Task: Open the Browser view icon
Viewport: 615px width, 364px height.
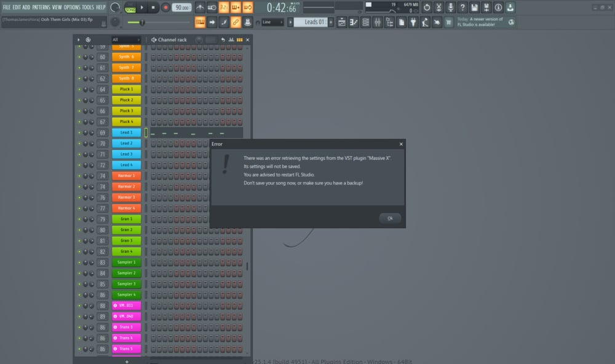Action: 389,22
